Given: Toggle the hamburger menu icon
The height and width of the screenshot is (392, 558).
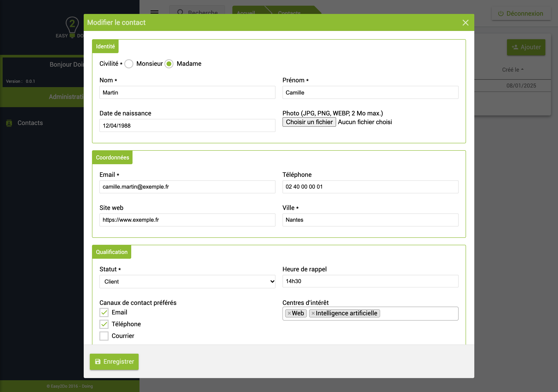Looking at the screenshot, I should pos(154,12).
